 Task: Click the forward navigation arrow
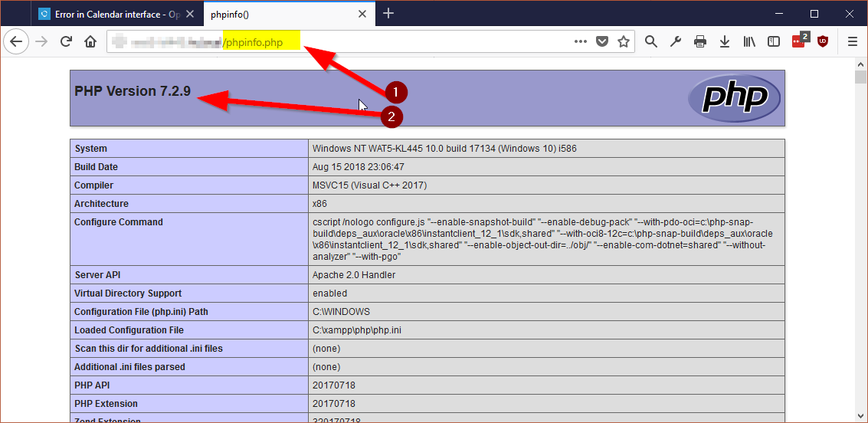click(x=41, y=41)
